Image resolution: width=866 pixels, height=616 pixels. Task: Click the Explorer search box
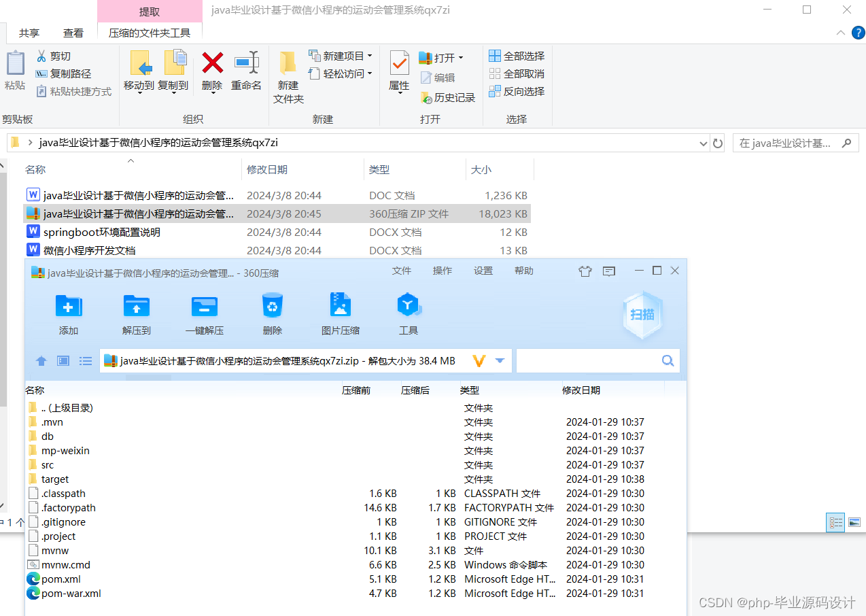tap(795, 143)
